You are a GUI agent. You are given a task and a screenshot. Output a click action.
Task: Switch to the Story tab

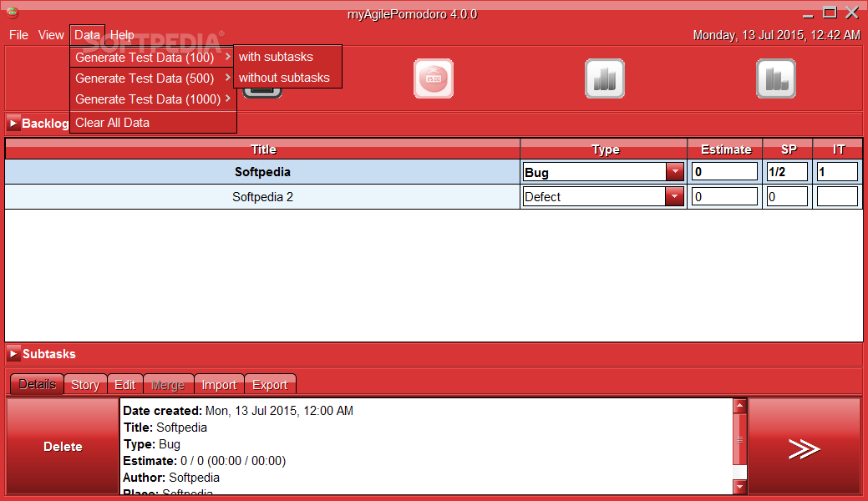(85, 385)
